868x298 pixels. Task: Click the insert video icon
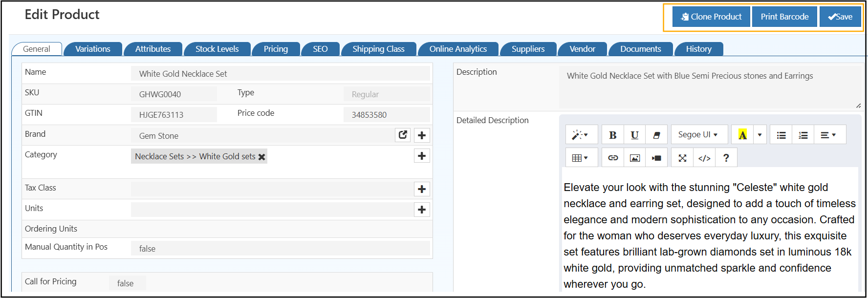656,158
